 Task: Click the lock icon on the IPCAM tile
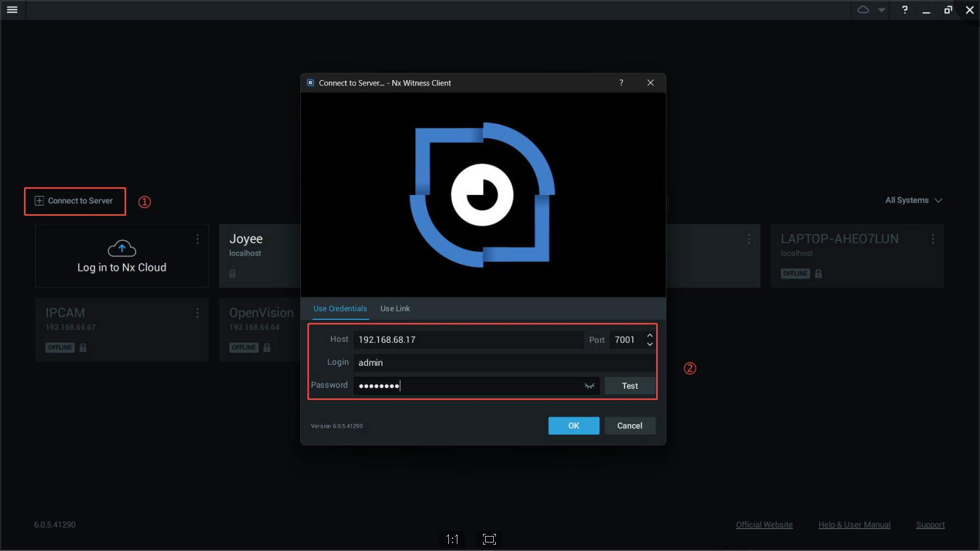pos(83,348)
